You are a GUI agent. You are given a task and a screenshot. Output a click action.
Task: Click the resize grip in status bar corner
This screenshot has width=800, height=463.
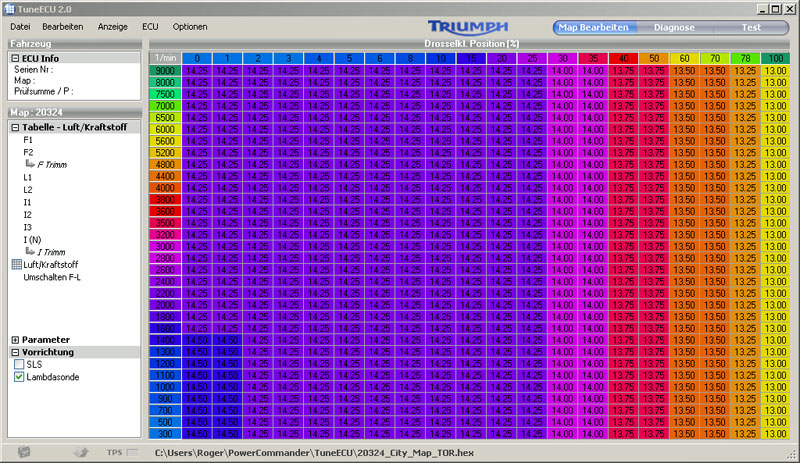792,454
